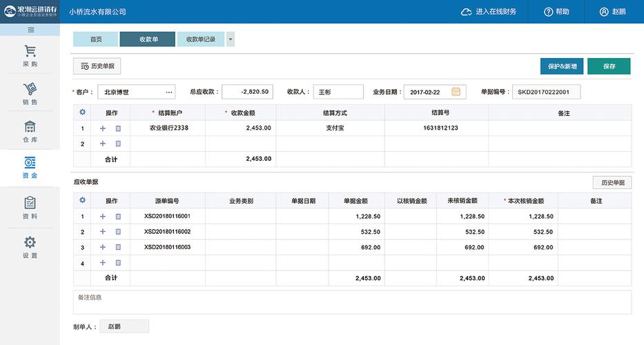This screenshot has height=345, width=644.
Task: Click the top-left 历史单据 button
Action: pos(97,66)
